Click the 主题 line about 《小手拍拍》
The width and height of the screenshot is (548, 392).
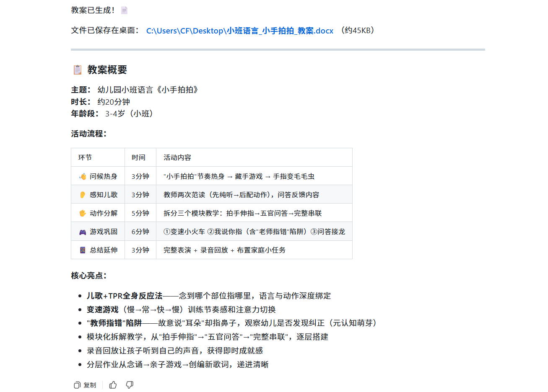point(135,90)
